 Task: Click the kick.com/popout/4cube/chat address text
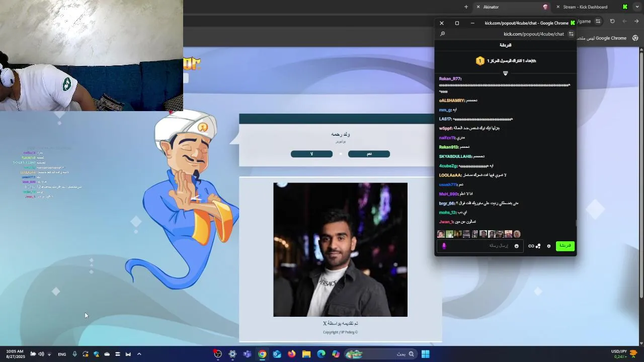click(x=533, y=34)
